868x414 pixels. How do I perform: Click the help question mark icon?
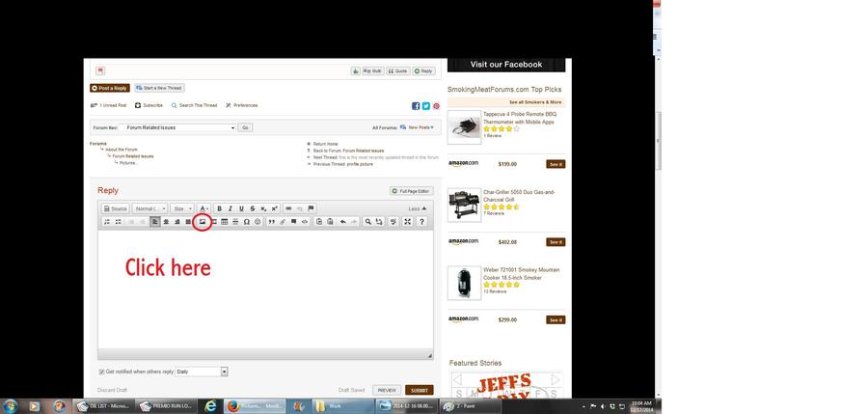click(x=421, y=222)
